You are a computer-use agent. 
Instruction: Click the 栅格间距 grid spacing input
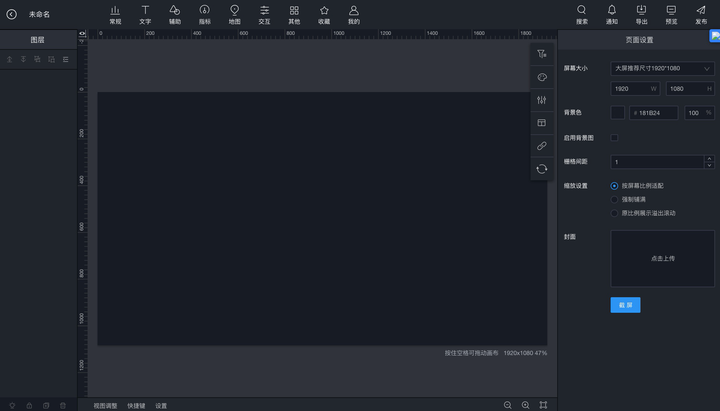657,162
